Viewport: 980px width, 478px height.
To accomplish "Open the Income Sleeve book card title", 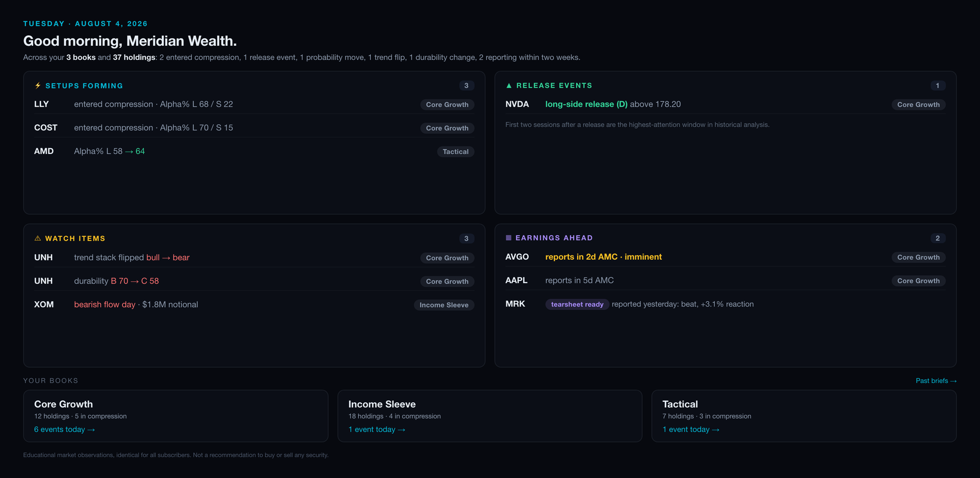I will tap(382, 404).
